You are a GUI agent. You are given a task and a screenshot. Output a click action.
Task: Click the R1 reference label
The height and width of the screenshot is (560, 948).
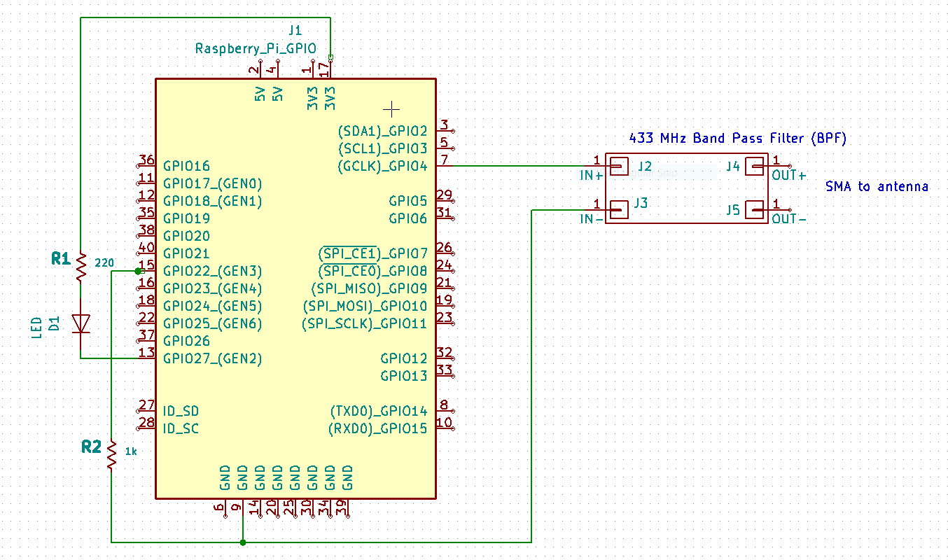pyautogui.click(x=61, y=260)
